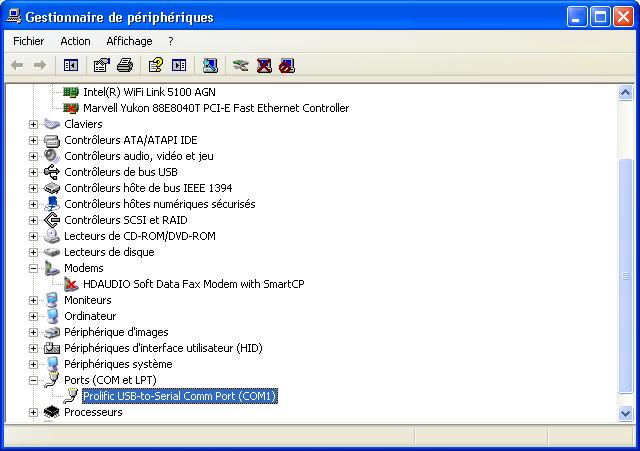Screen dimensions: 640x451
Task: Toggle the console tree pane icon
Action: pyautogui.click(x=71, y=65)
